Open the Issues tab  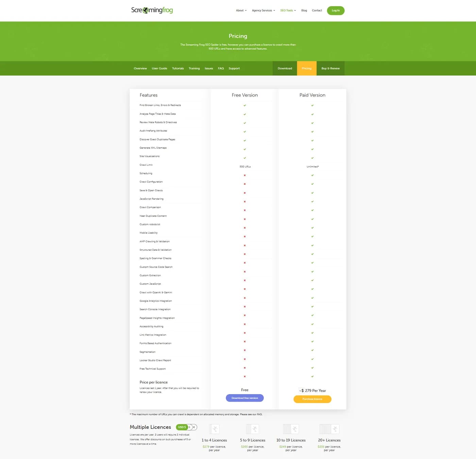pyautogui.click(x=209, y=68)
